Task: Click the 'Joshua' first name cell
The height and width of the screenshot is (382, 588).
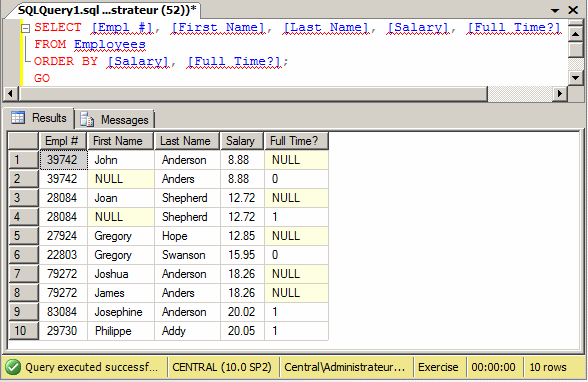Action: click(120, 274)
